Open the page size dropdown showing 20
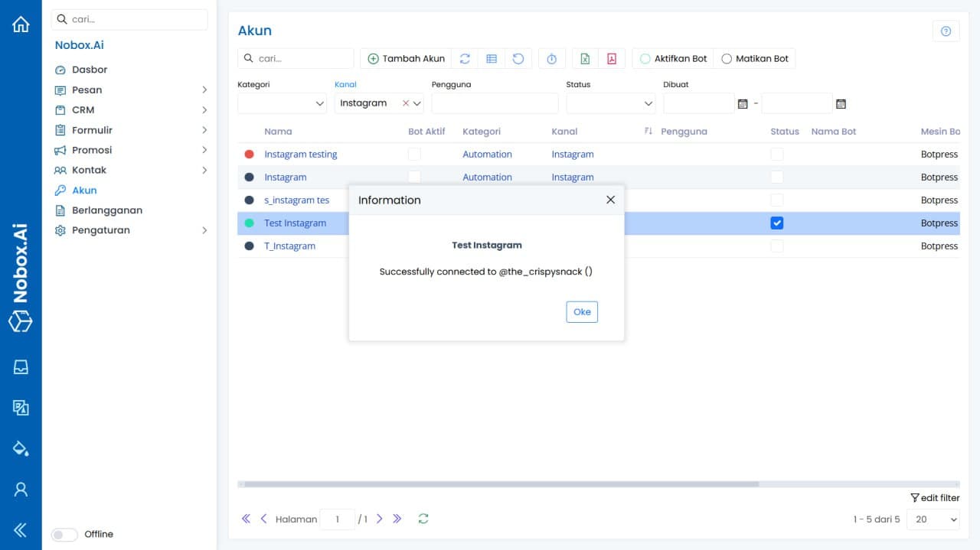Viewport: 980px width, 550px height. tap(933, 519)
